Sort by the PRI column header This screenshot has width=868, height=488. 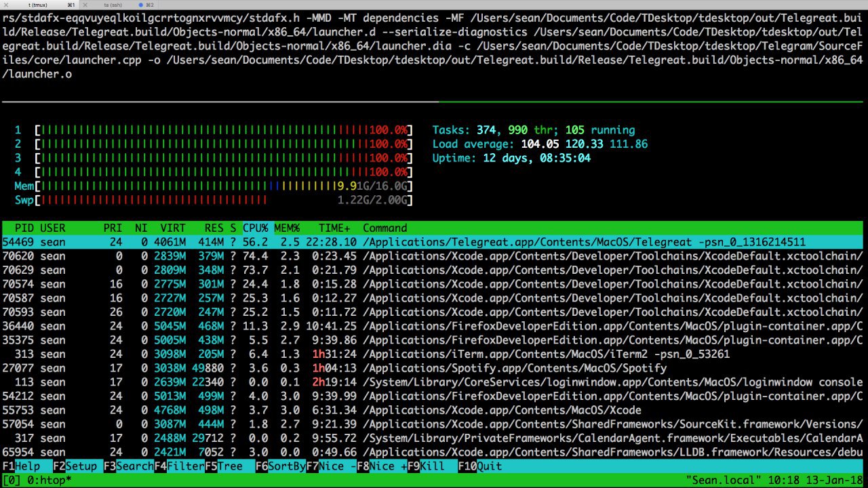point(113,228)
